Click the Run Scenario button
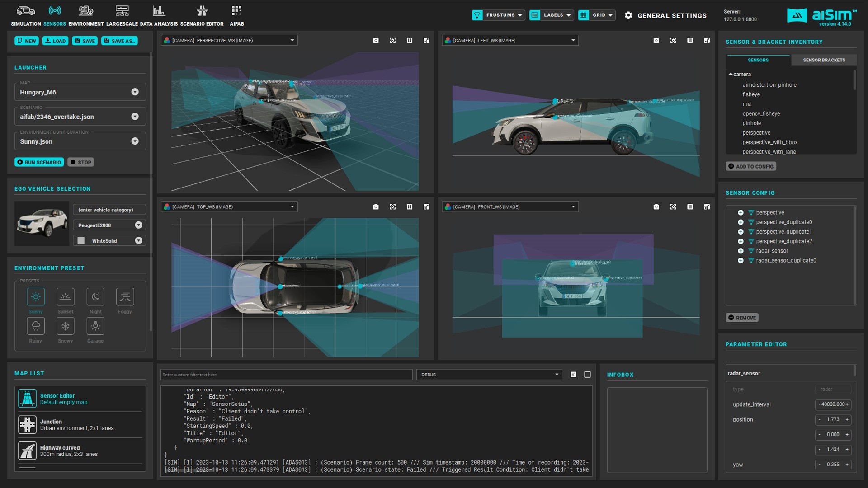The image size is (868, 488). [x=39, y=162]
